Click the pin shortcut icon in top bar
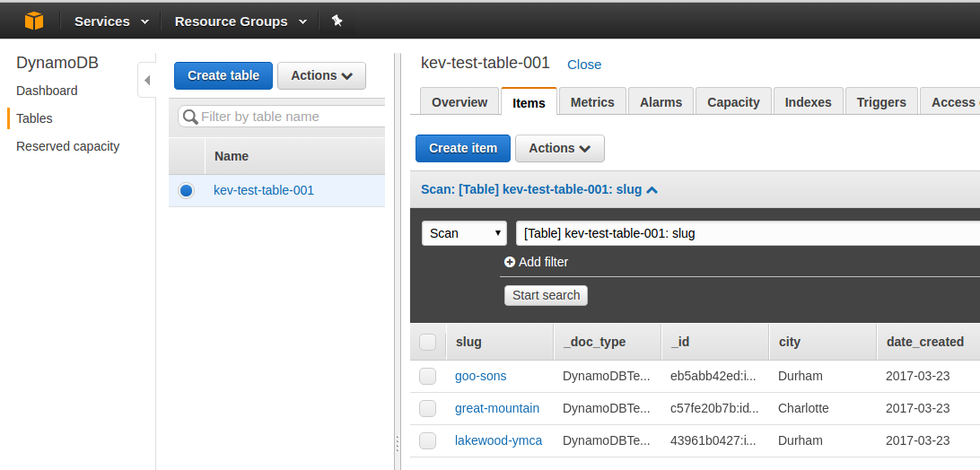The image size is (980, 470). [337, 21]
